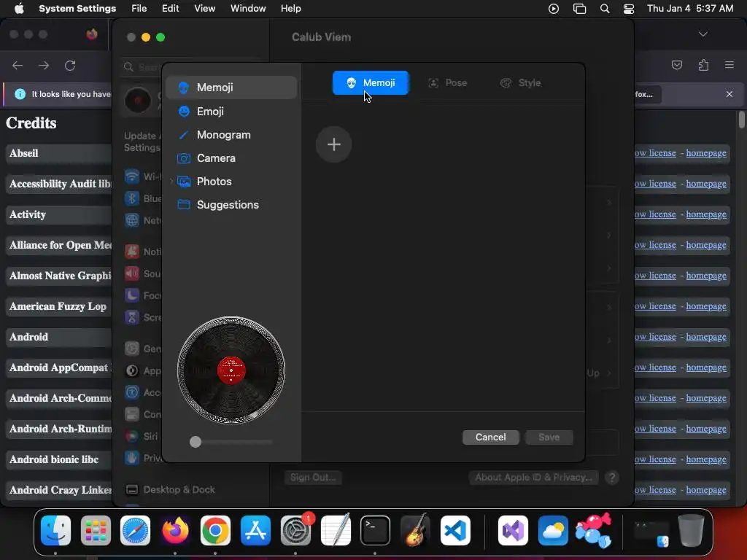Viewport: 747px width, 560px height.
Task: Open Firefox list all tabs chevron
Action: tap(703, 34)
